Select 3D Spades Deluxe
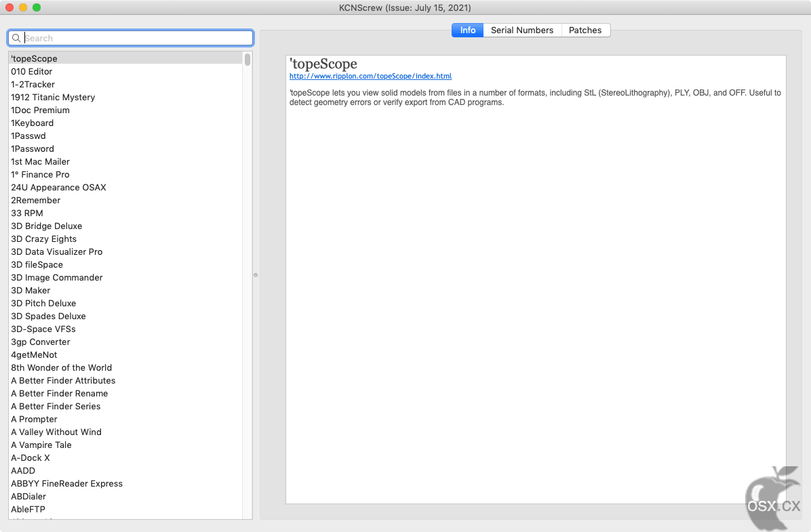Image resolution: width=811 pixels, height=532 pixels. (x=125, y=316)
